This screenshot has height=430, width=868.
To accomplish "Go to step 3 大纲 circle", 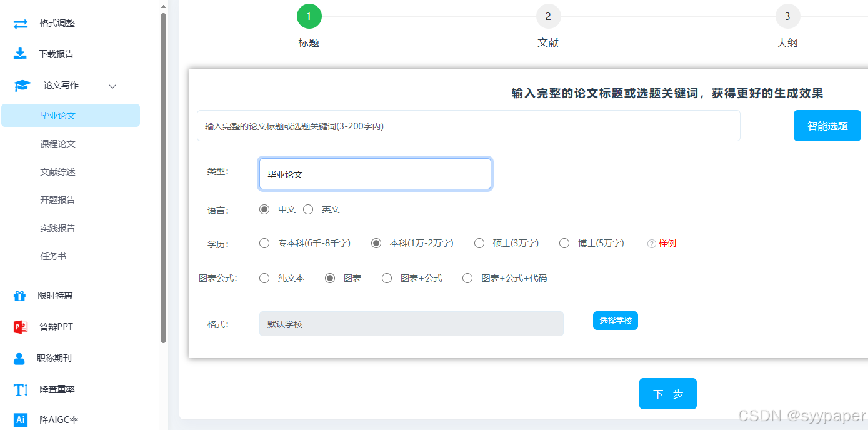I will 788,16.
